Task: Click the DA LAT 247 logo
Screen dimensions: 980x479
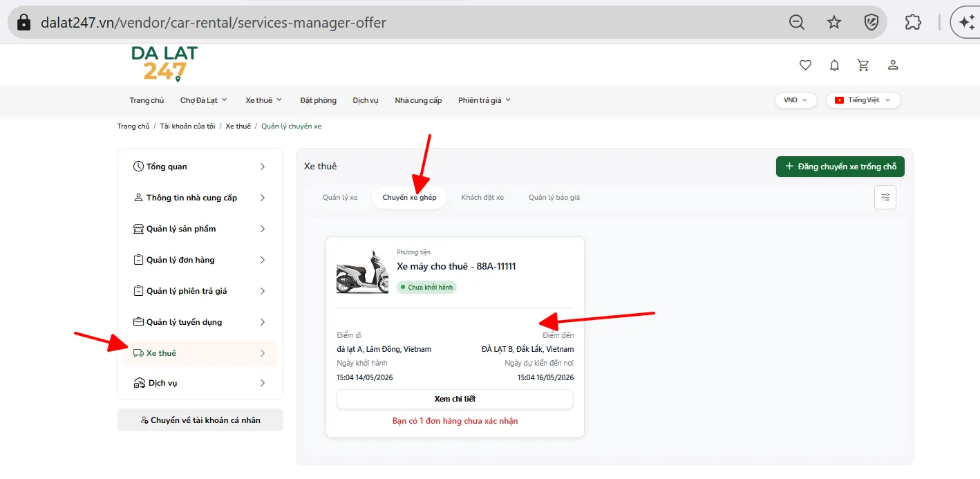Action: point(164,64)
